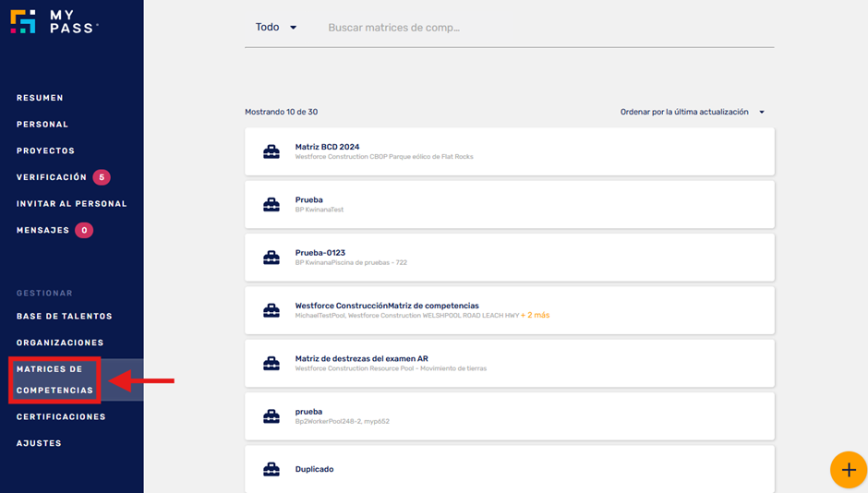
Task: Open Certificaciones in the sidebar
Action: (61, 416)
